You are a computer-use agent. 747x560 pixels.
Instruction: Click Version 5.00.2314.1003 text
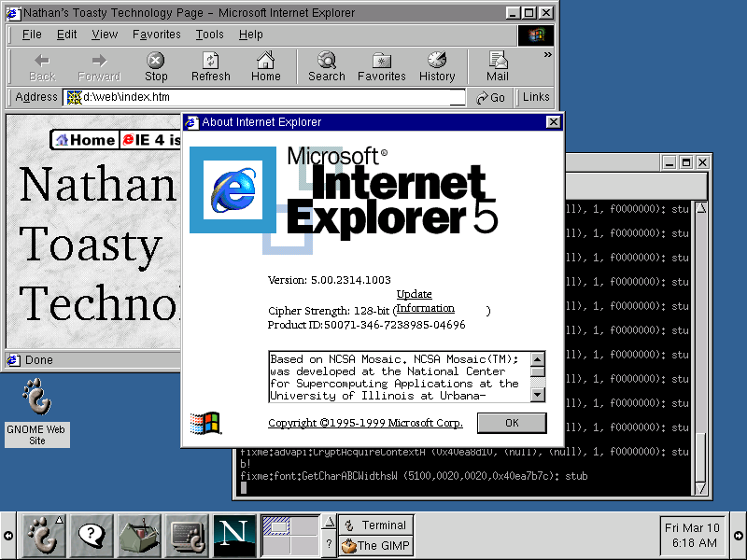coord(330,280)
